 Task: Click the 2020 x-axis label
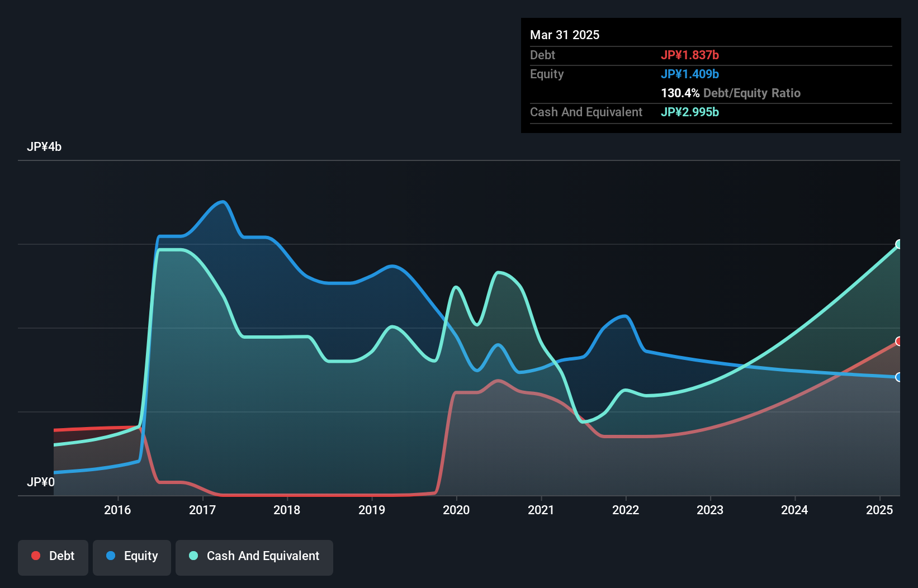[456, 510]
